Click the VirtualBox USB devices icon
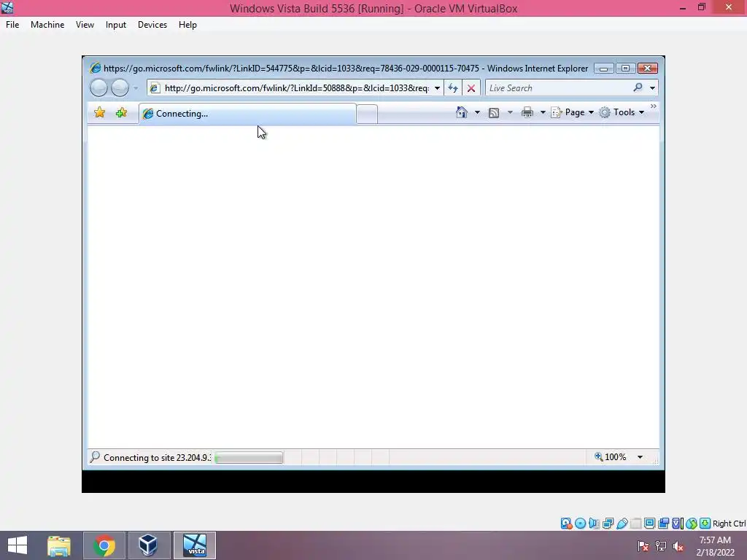The width and height of the screenshot is (747, 560). click(622, 524)
